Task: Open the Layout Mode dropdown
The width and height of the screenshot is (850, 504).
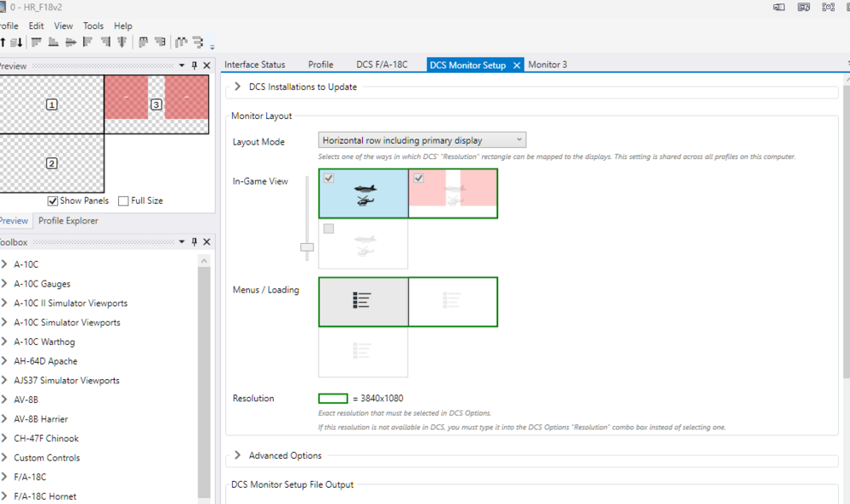Action: tap(422, 140)
